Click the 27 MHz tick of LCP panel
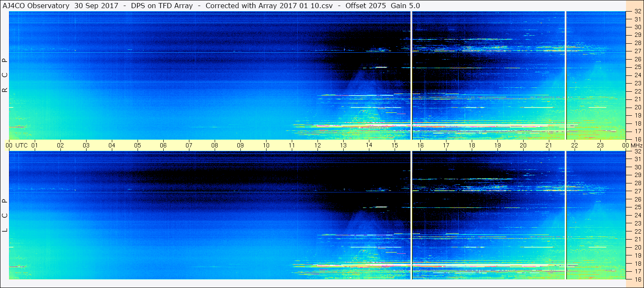The width and height of the screenshot is (644, 288). (638, 191)
